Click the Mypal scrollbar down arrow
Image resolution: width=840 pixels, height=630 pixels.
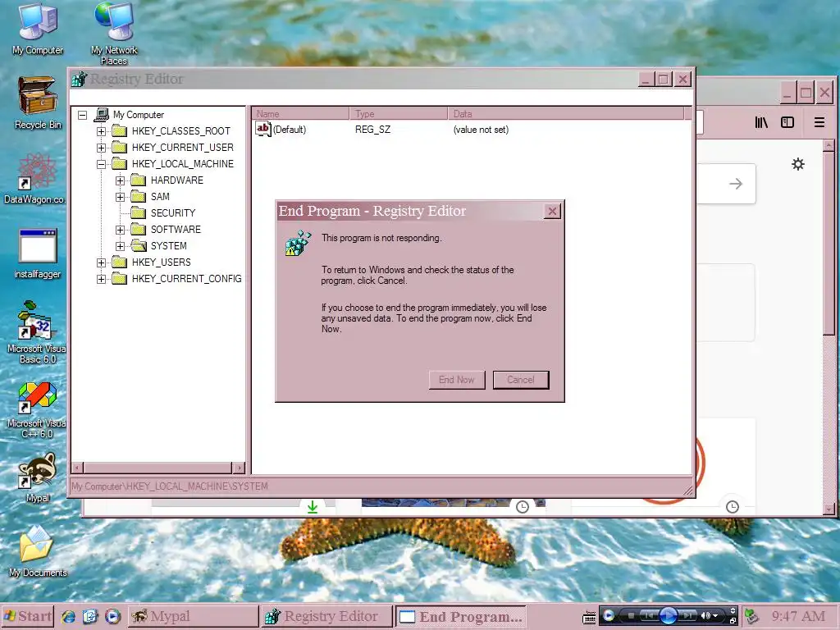[x=829, y=509]
